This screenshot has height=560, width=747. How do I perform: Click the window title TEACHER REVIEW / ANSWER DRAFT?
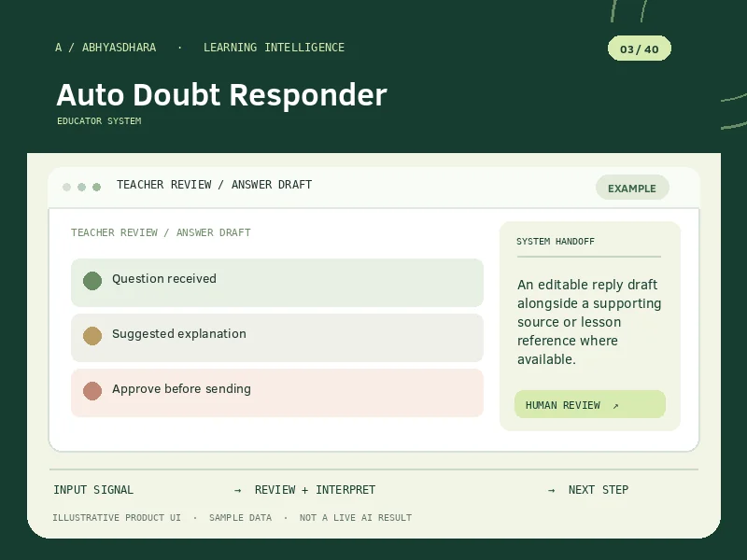pos(215,185)
